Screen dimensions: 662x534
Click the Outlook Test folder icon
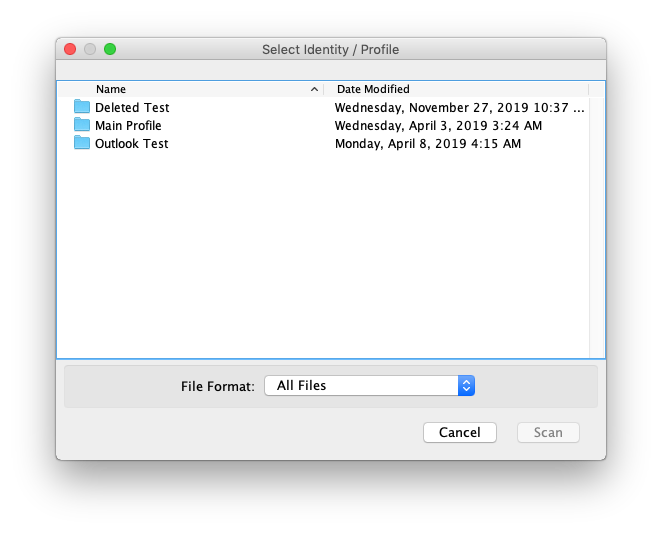[x=82, y=143]
